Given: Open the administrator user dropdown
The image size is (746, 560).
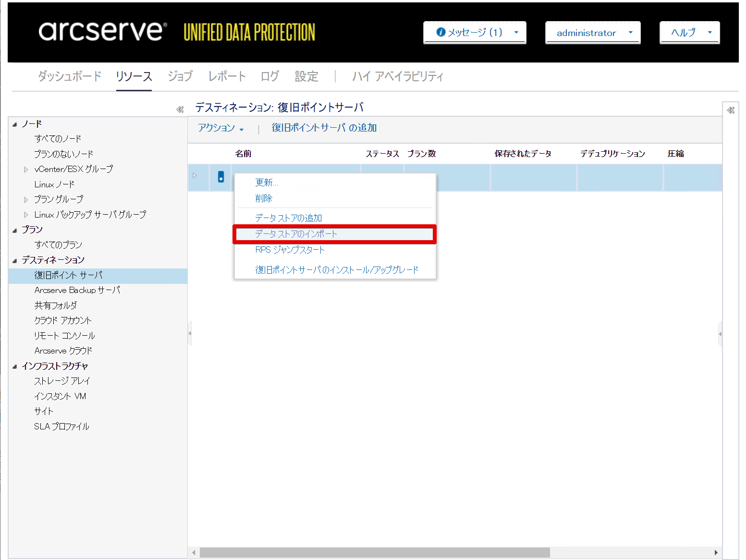Looking at the screenshot, I should click(592, 33).
